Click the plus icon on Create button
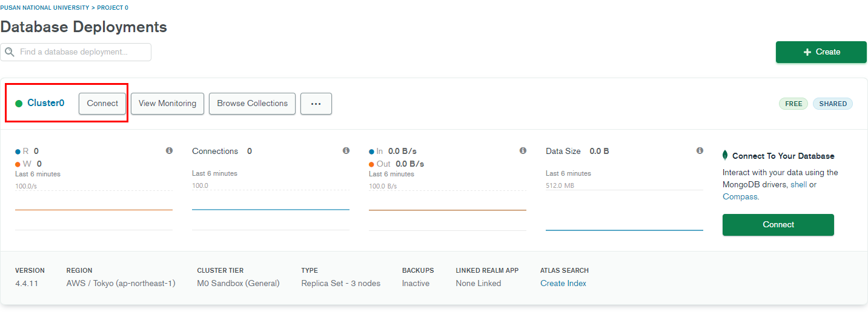The width and height of the screenshot is (868, 317). (807, 52)
